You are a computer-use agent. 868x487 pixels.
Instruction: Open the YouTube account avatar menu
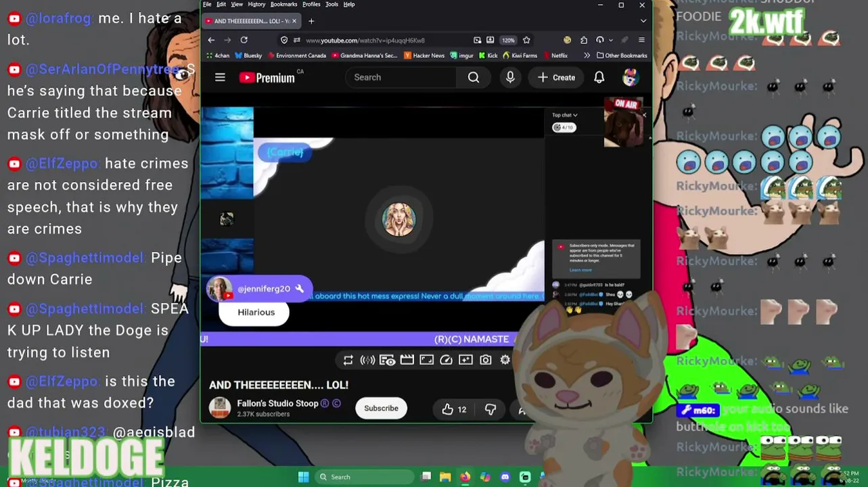pyautogui.click(x=631, y=78)
